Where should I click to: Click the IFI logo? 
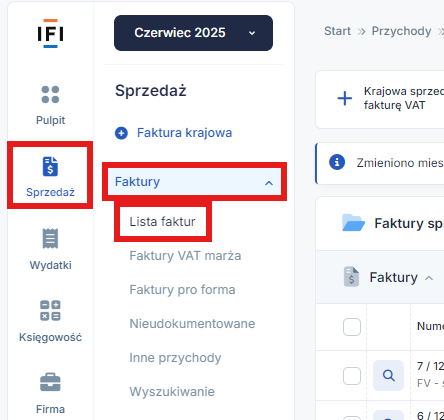click(x=50, y=33)
